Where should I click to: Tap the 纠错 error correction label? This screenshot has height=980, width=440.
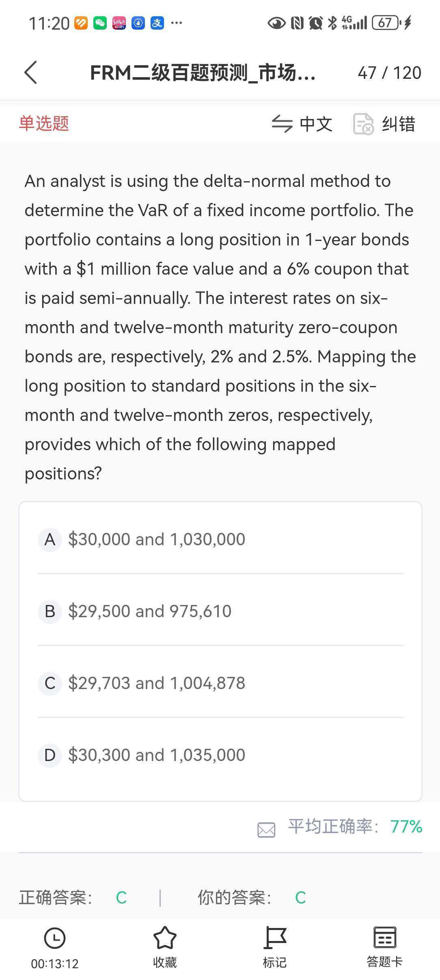pyautogui.click(x=399, y=124)
